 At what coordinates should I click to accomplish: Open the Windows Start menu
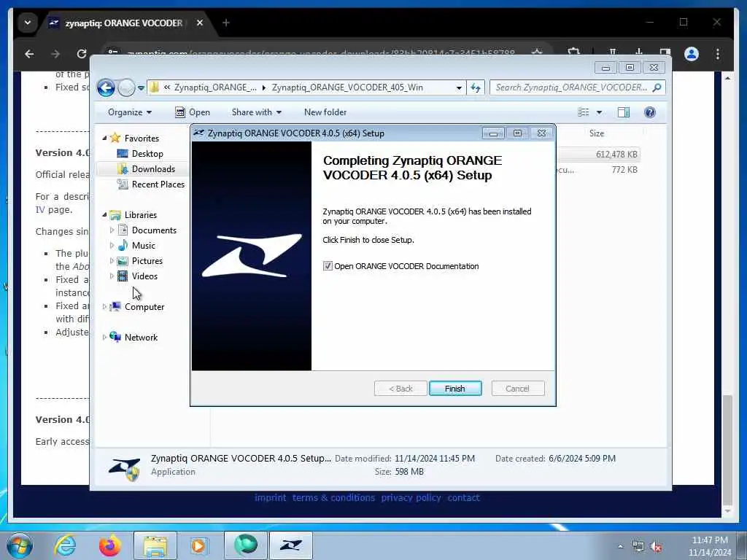coord(20,545)
